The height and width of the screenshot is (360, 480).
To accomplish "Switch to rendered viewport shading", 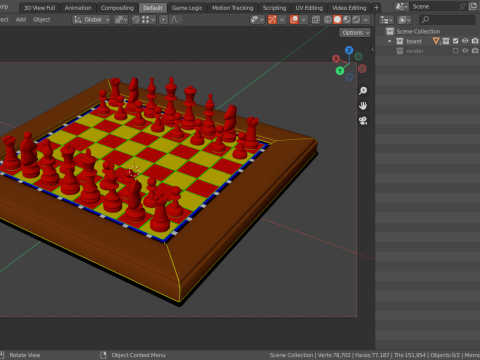I will pyautogui.click(x=356, y=20).
